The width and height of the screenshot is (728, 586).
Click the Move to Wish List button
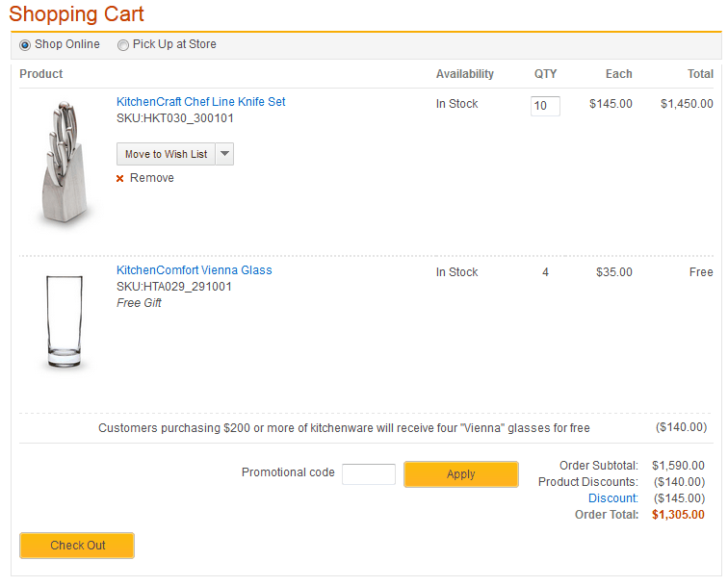pyautogui.click(x=166, y=154)
